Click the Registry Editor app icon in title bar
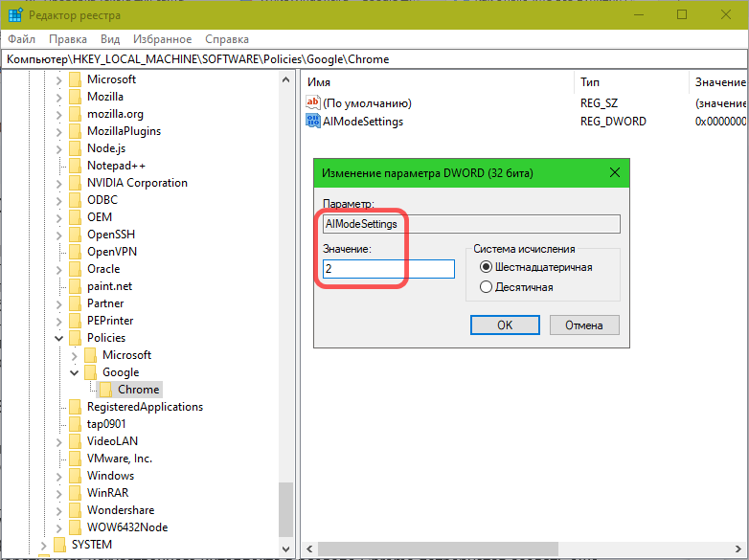Screen dimensions: 749x560 tap(15, 14)
